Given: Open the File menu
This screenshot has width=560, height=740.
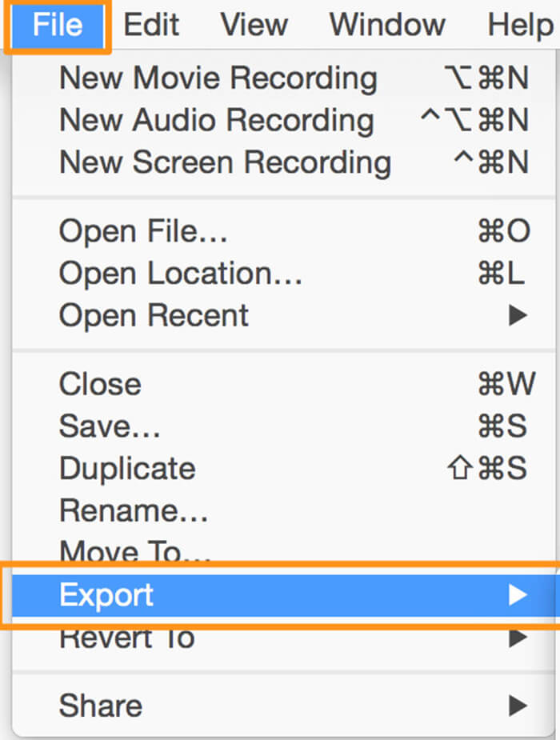Looking at the screenshot, I should click(x=54, y=25).
